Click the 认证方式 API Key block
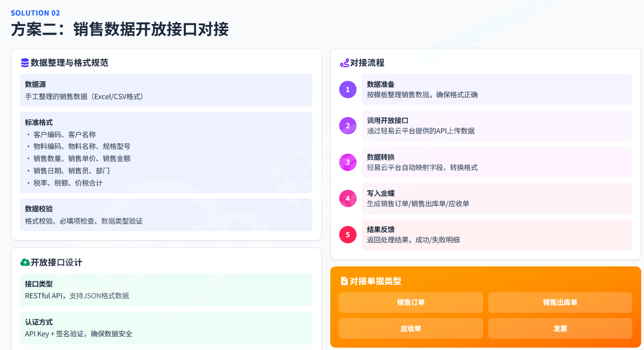Screen dimensions: 644x350 166,328
